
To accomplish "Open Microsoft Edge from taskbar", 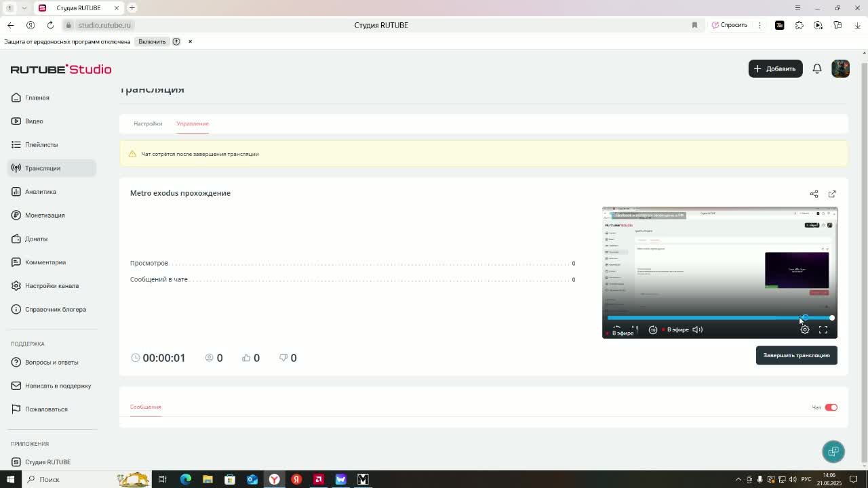I will pos(185,479).
